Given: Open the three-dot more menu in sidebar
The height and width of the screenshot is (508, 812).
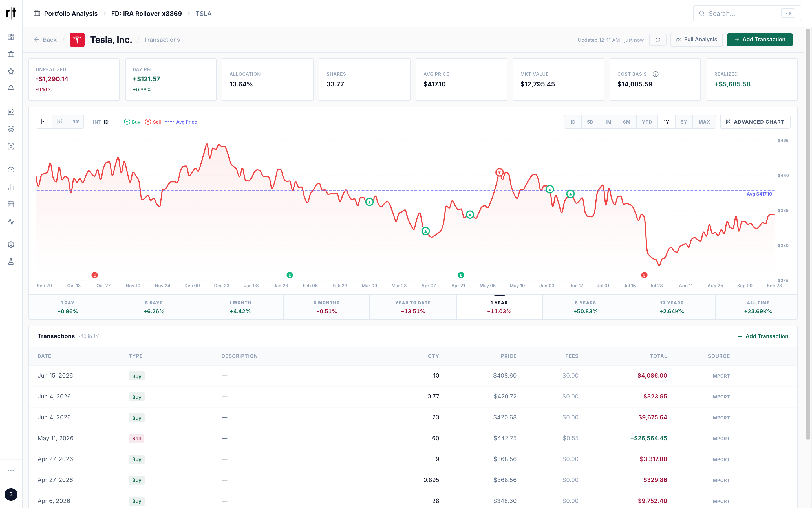Looking at the screenshot, I should point(11,470).
